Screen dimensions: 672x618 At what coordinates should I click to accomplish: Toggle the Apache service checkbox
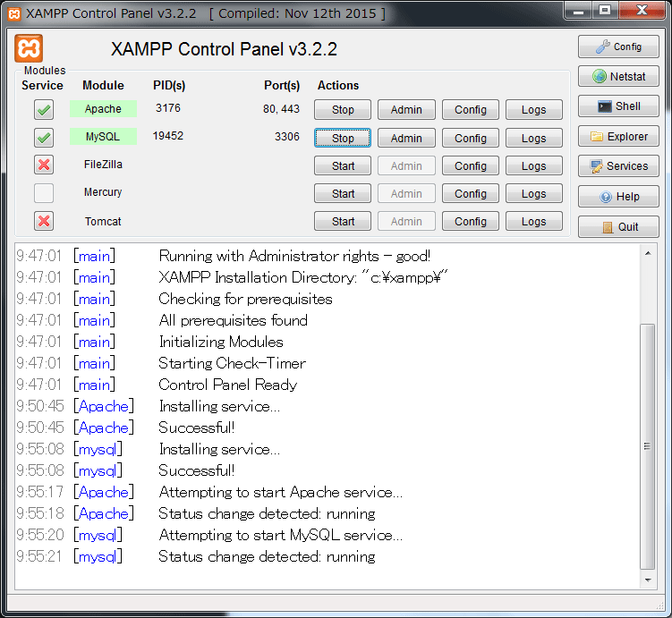pos(44,110)
